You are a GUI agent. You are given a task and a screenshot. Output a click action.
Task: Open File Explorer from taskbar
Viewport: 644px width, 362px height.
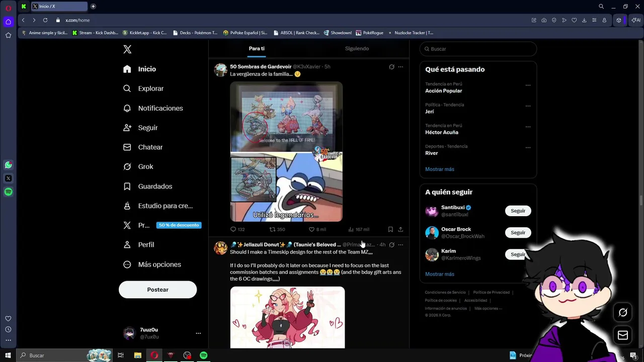tap(137, 355)
